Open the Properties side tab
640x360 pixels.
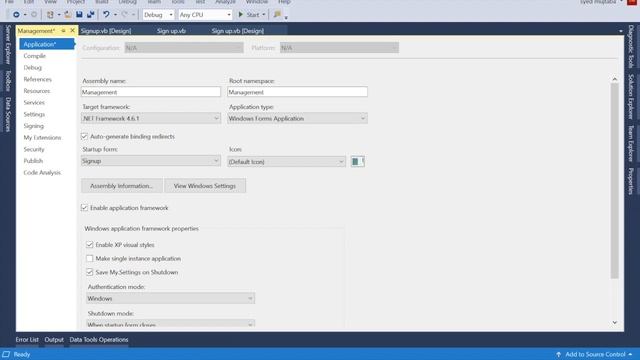coord(631,181)
